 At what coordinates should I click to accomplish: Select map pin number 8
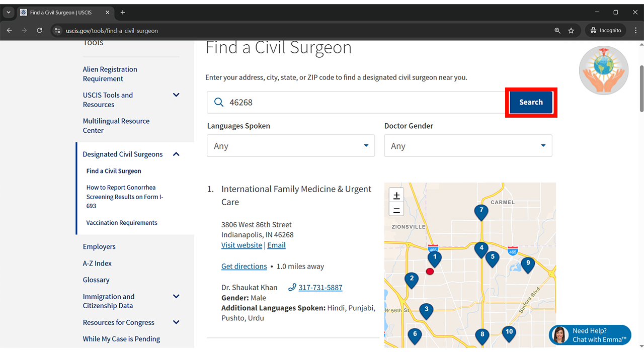pos(482,336)
